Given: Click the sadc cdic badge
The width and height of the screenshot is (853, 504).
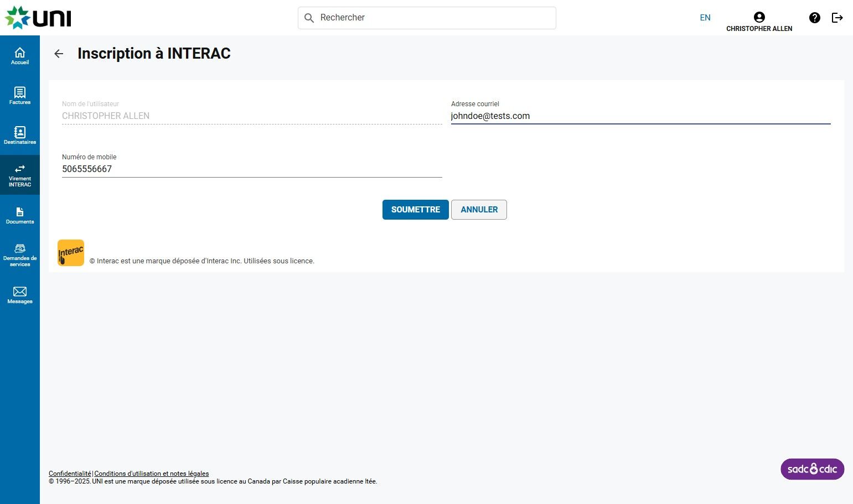Looking at the screenshot, I should [x=812, y=469].
